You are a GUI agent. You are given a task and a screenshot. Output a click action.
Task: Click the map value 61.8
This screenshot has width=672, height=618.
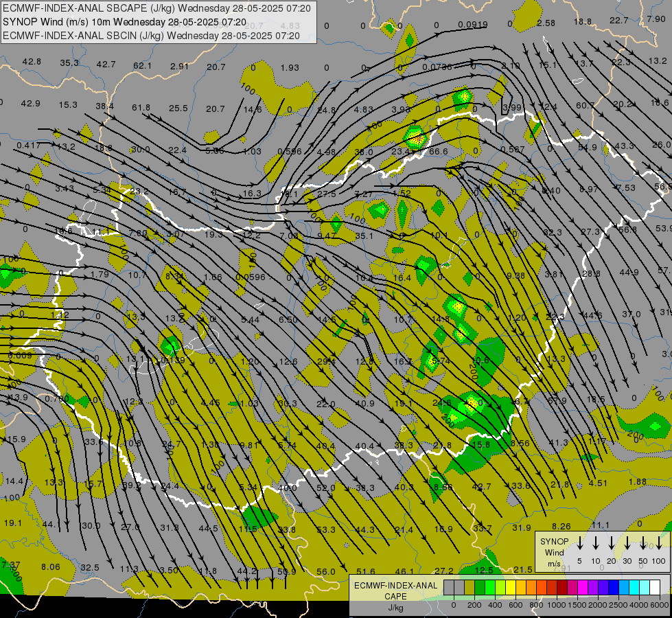(141, 108)
